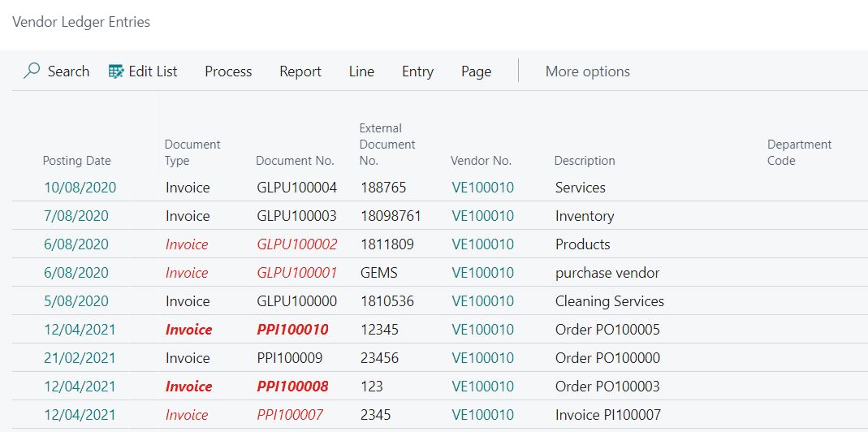This screenshot has height=432, width=868.
Task: Select document number GLPU100002 cell
Action: (x=296, y=244)
